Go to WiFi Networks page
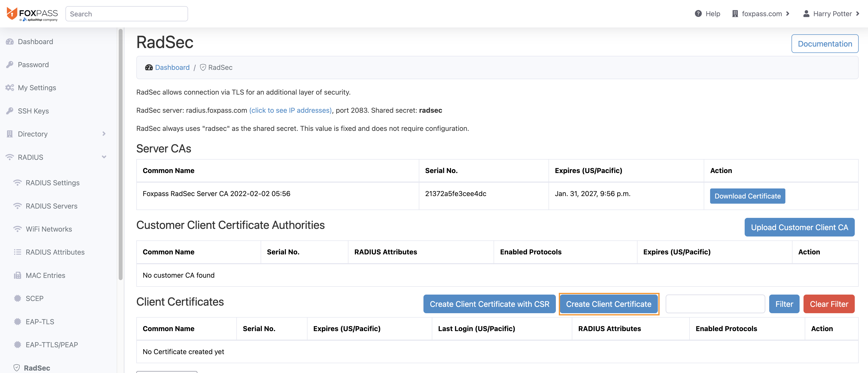The height and width of the screenshot is (373, 868). point(49,229)
